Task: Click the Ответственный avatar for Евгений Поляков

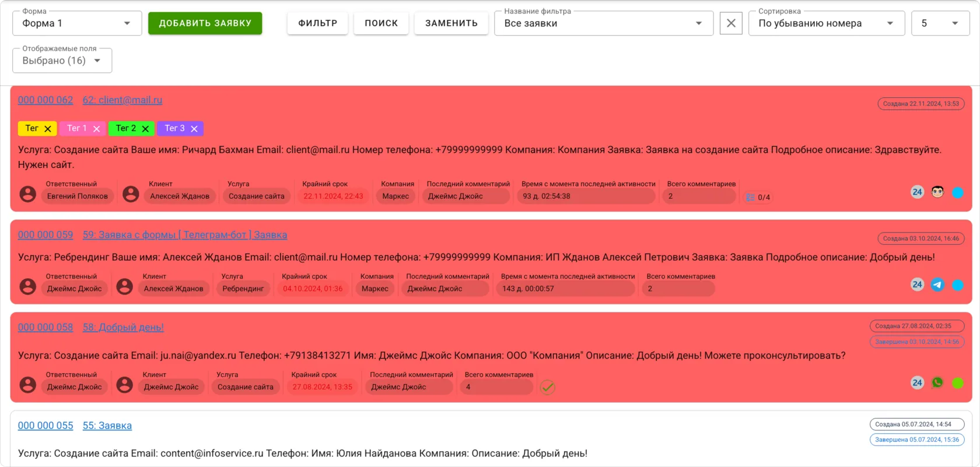Action: point(28,194)
